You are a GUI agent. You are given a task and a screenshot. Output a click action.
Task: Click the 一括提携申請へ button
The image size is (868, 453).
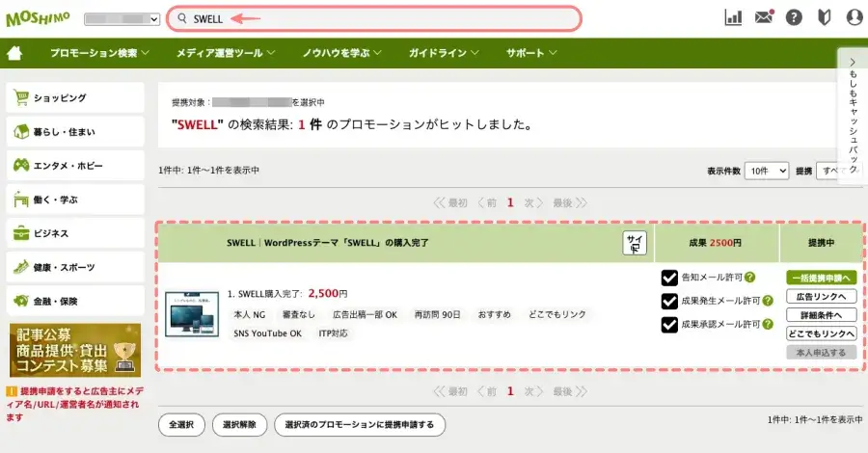[822, 278]
